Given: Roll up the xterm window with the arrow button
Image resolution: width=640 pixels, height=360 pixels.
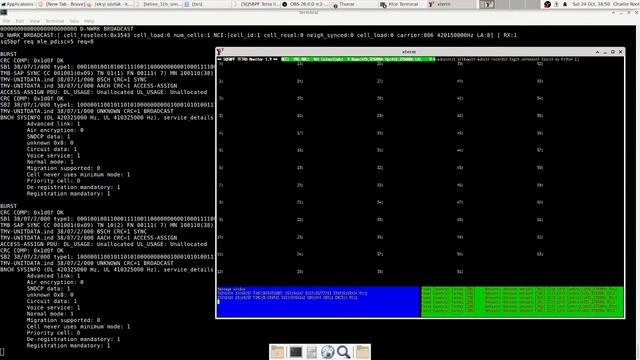Looking at the screenshot, I should click(x=597, y=52).
